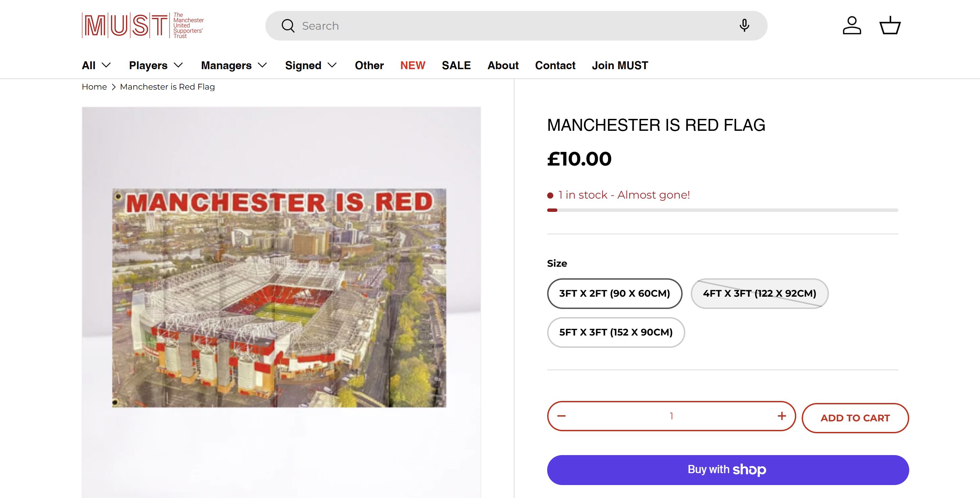Click Buy with Shop button
The height and width of the screenshot is (498, 980).
point(728,469)
